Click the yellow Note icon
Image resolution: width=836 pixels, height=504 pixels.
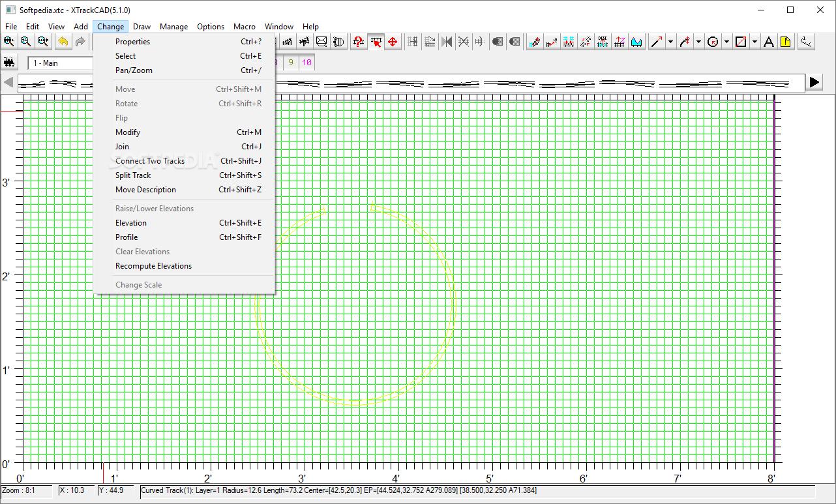pos(786,42)
